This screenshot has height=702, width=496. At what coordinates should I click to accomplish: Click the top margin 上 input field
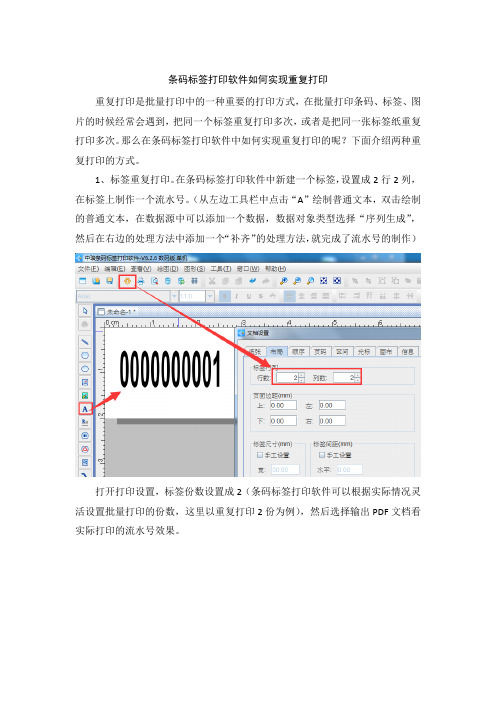tap(283, 406)
